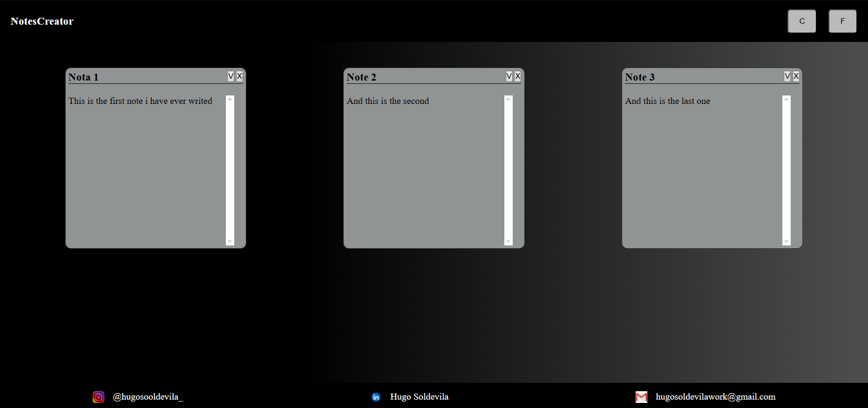
Task: Open the @hugosooldevila_ Instagram link
Action: point(148,397)
